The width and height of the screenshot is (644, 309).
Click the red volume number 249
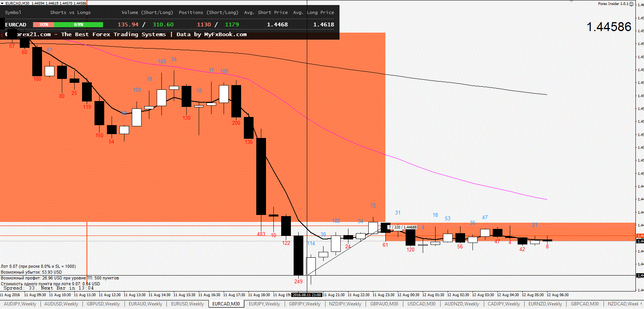298,281
